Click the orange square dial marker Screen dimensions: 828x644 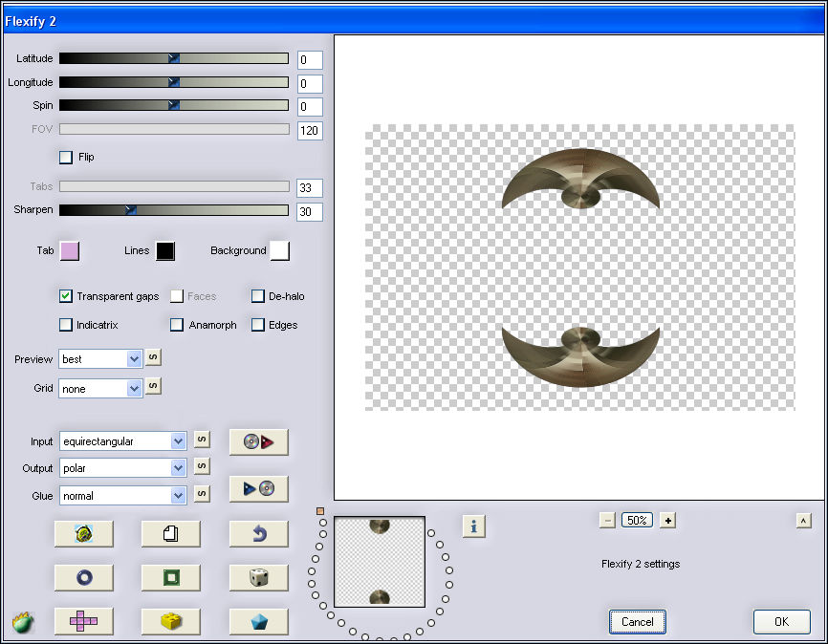click(x=320, y=511)
